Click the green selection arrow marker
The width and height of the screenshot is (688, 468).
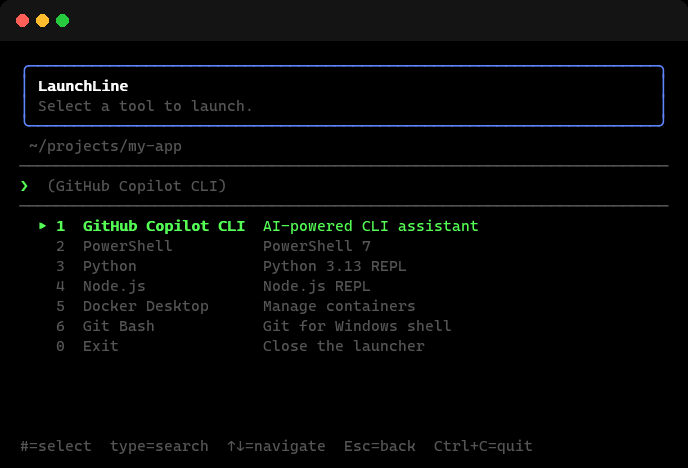(42, 226)
